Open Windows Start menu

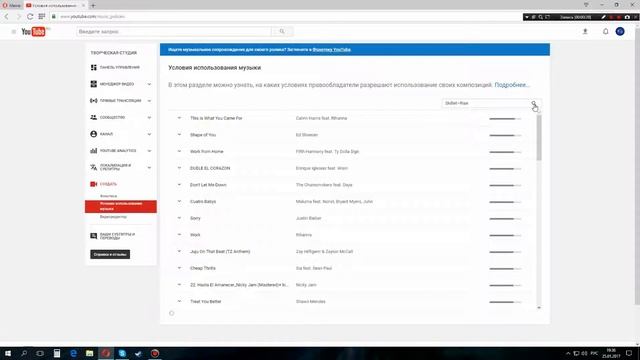click(8, 353)
